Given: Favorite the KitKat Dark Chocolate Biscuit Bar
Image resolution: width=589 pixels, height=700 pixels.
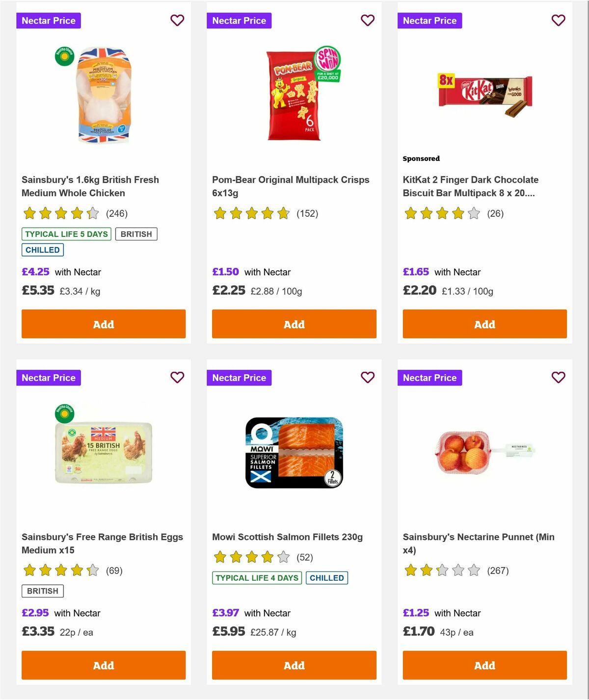Looking at the screenshot, I should tap(558, 21).
